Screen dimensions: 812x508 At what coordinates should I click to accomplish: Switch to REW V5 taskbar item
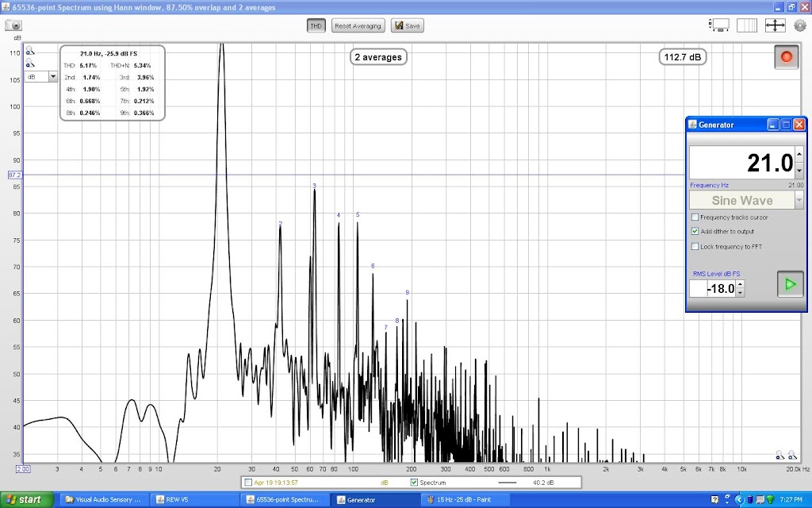194,500
